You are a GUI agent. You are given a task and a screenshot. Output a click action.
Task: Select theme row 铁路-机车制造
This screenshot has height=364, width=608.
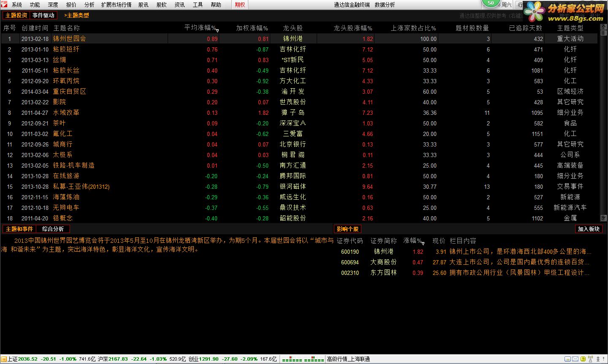click(299, 166)
